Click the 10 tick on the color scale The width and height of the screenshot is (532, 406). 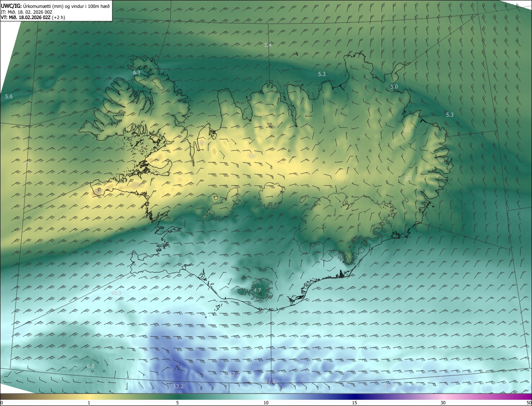(x=266, y=403)
